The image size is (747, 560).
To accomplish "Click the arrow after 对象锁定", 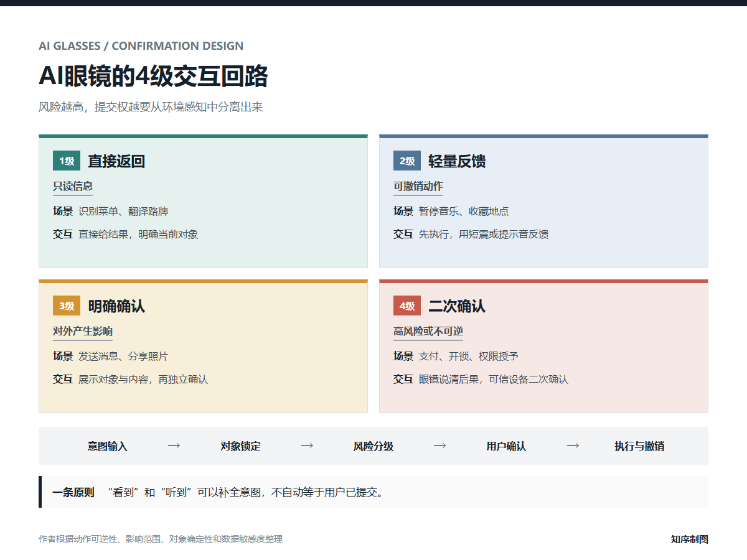I will (x=307, y=446).
